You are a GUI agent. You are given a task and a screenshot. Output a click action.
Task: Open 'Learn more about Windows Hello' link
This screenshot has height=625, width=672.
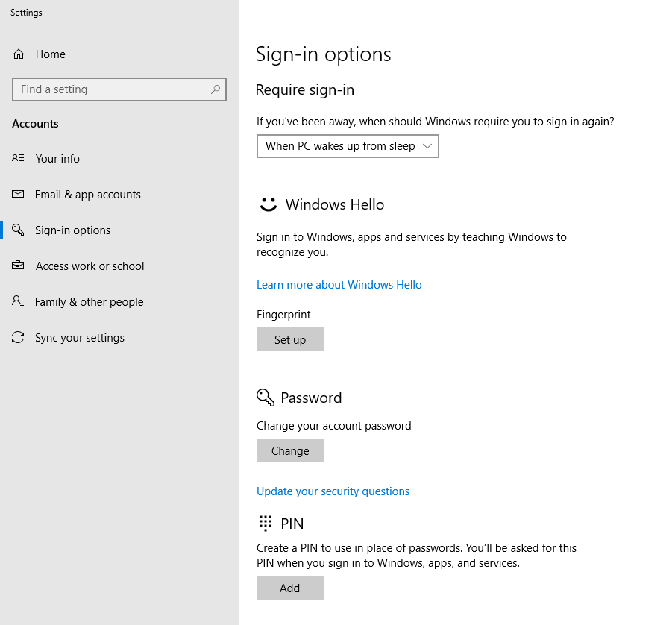(x=339, y=285)
